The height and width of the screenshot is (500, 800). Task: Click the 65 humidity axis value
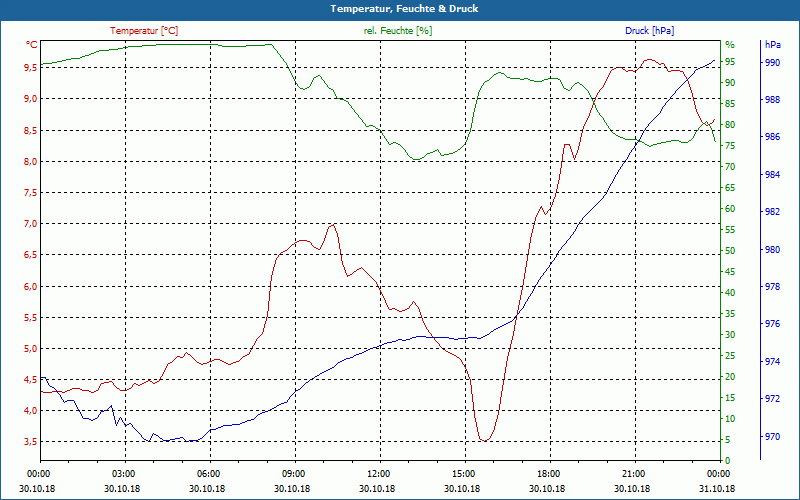click(x=730, y=188)
